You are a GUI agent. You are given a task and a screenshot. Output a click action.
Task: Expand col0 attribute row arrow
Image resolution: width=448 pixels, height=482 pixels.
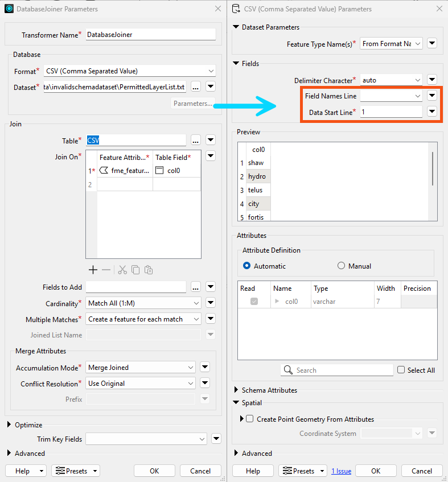[x=277, y=301]
